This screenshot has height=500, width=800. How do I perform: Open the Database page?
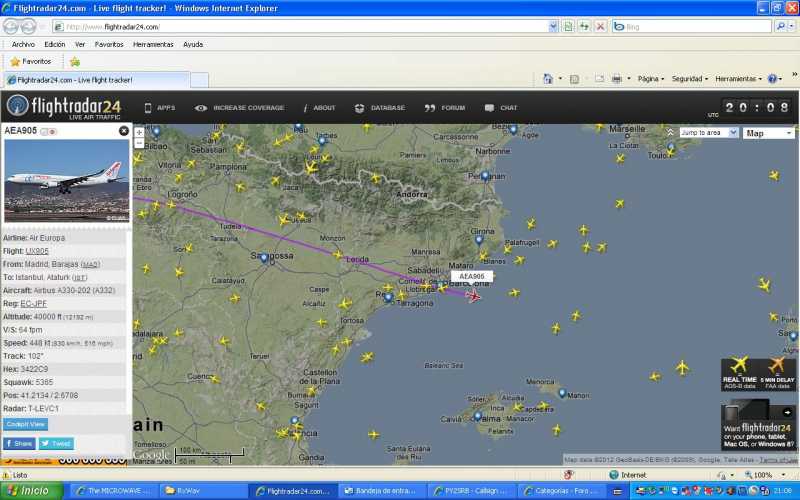380,108
